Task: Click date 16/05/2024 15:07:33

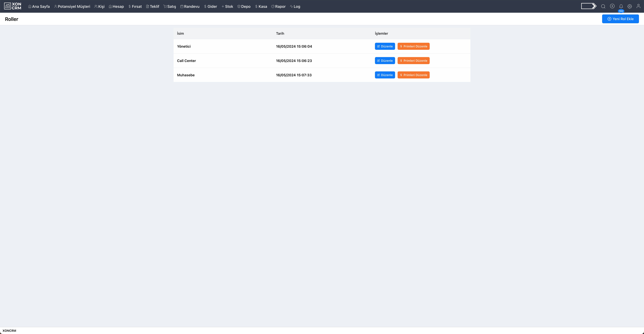Action: (294, 75)
